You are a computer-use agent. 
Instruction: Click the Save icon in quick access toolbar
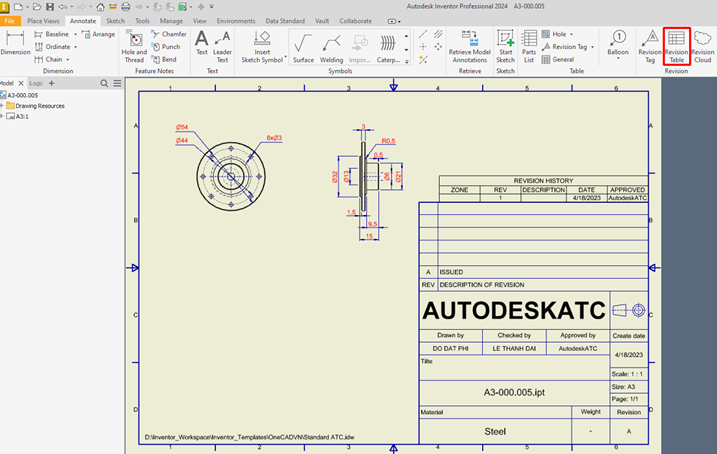[x=50, y=7]
